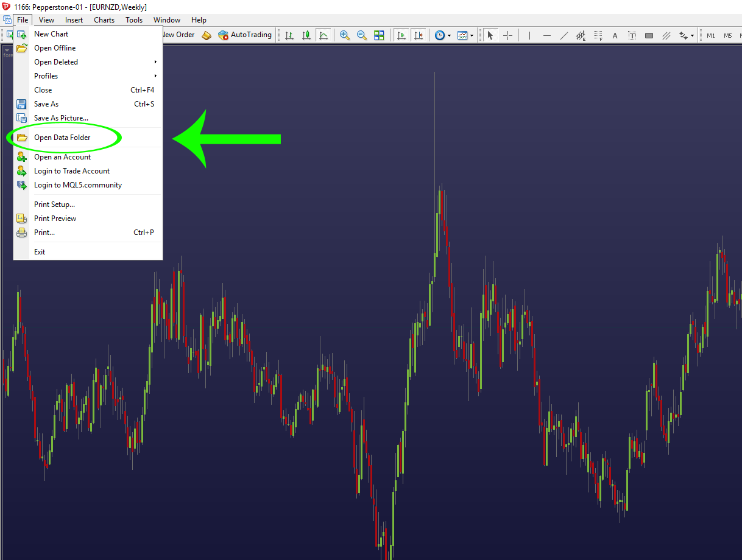This screenshot has width=742, height=560.
Task: Open the Tools menu
Action: coord(134,20)
